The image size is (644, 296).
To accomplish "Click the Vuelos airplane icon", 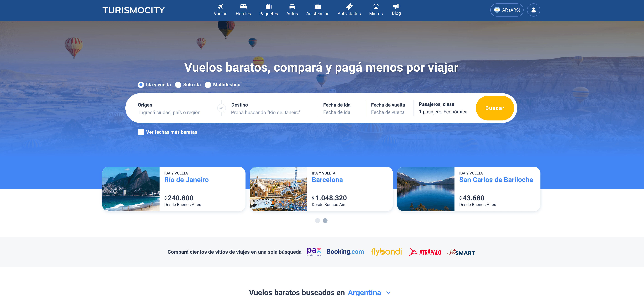I will [x=220, y=7].
